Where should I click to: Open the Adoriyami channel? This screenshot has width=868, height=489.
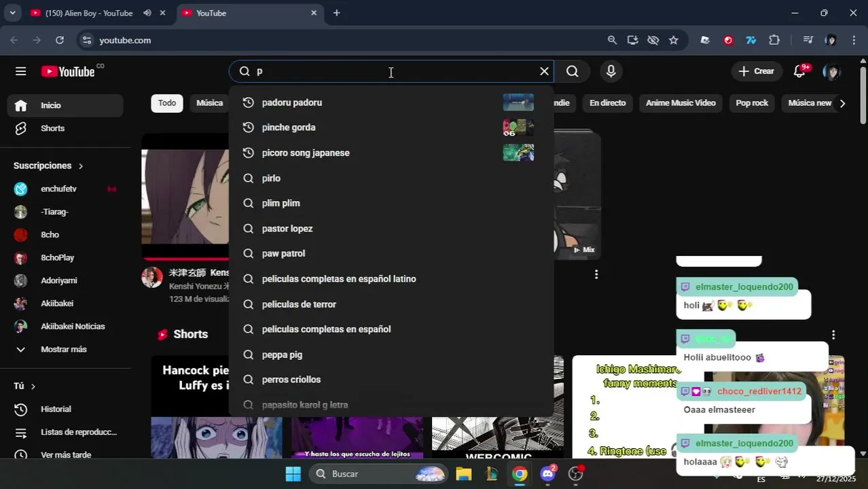[65, 280]
